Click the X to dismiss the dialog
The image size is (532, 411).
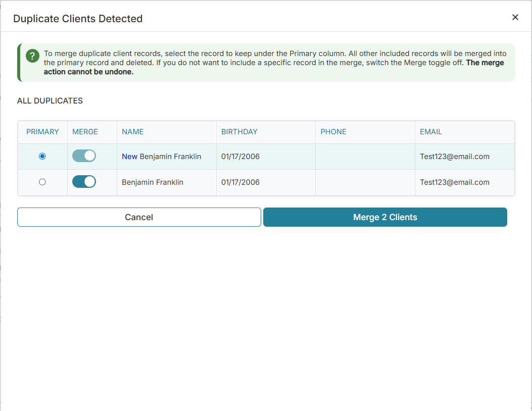point(515,17)
